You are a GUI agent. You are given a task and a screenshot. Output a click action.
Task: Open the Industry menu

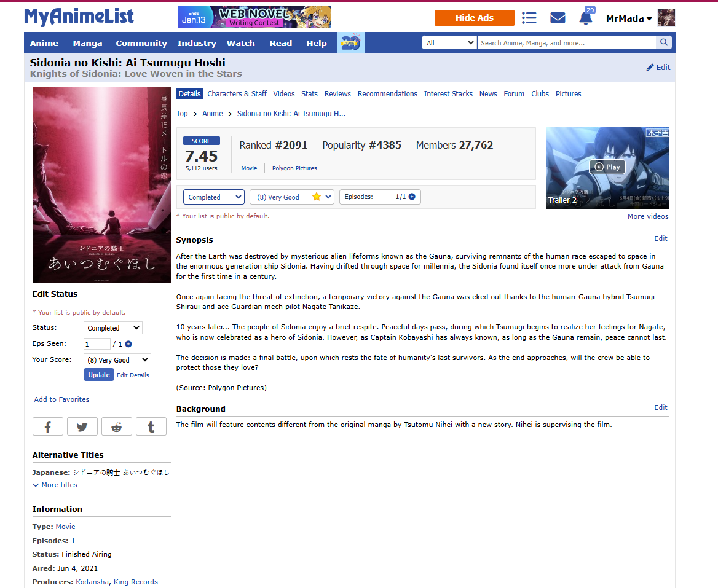(x=197, y=43)
